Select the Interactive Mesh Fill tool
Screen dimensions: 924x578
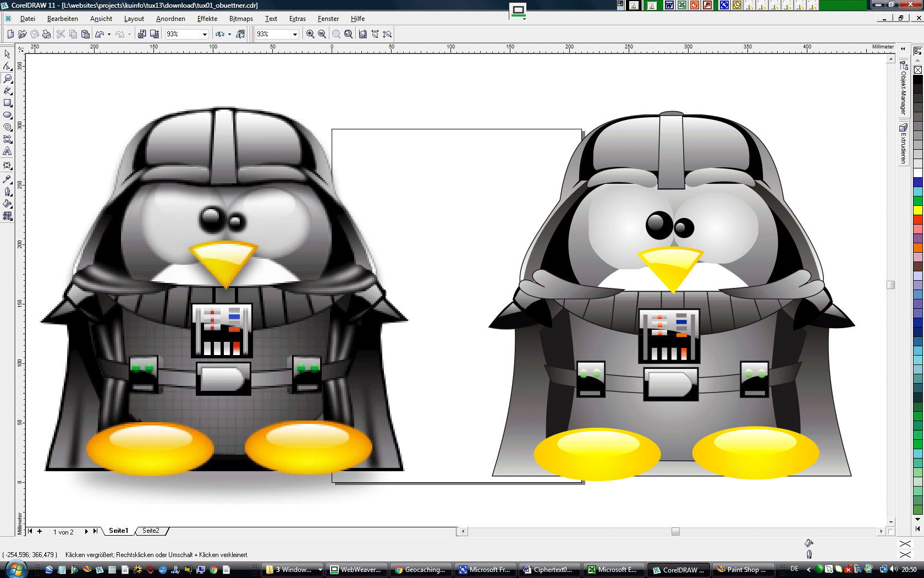[8, 216]
